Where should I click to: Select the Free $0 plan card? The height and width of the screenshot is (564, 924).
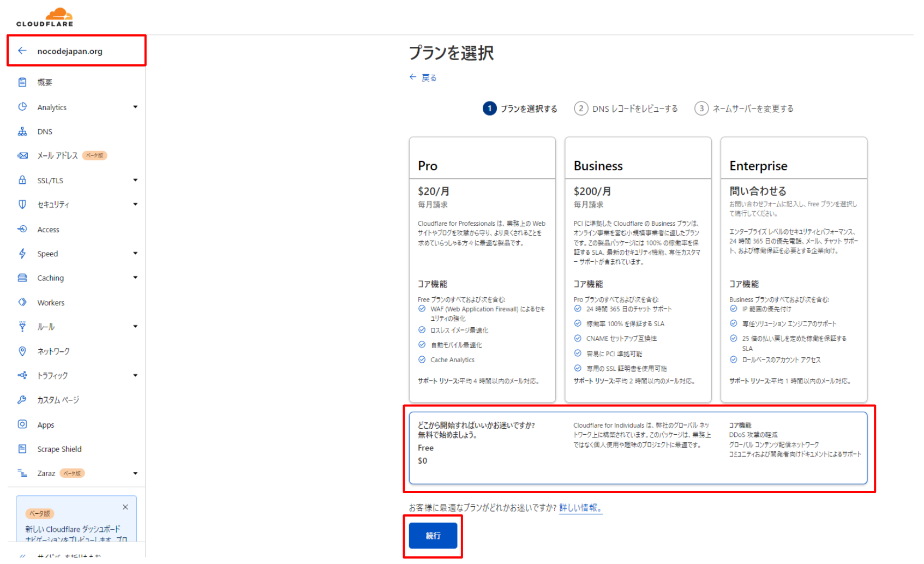tap(638, 448)
